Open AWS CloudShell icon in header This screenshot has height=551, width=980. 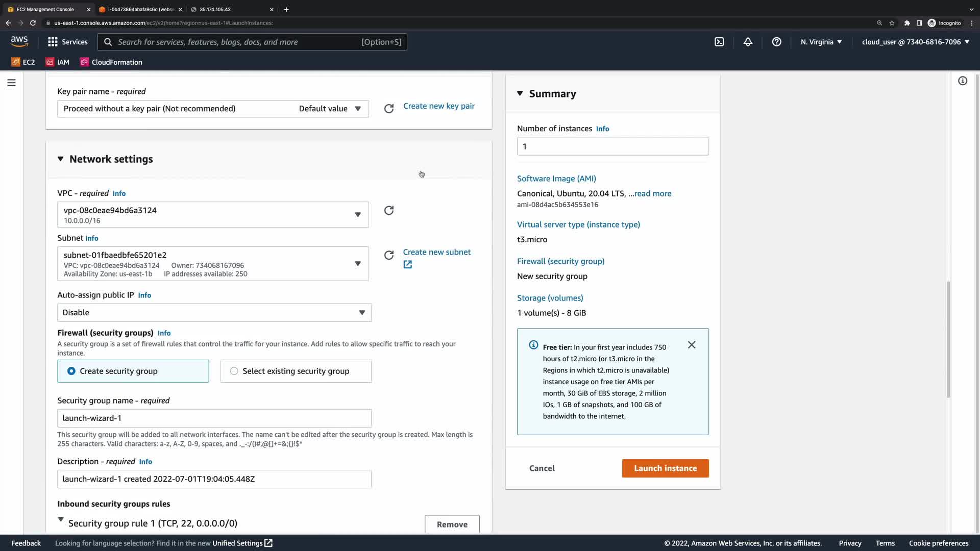719,42
